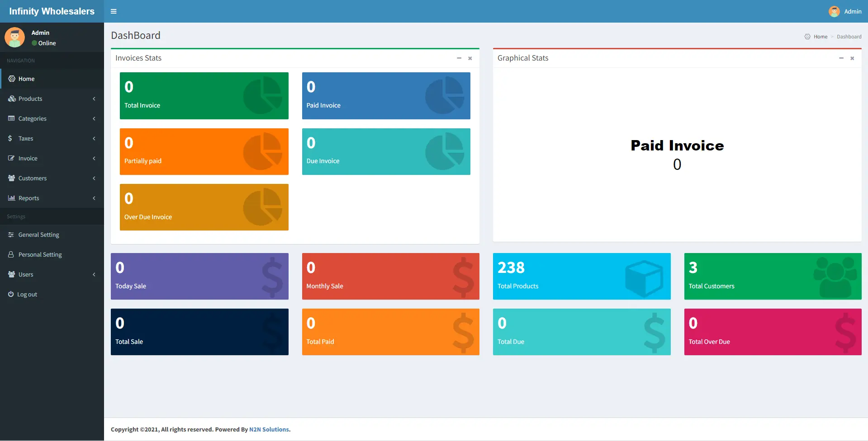The image size is (868, 441).
Task: Open the N2N Solutions footer link
Action: tap(269, 429)
